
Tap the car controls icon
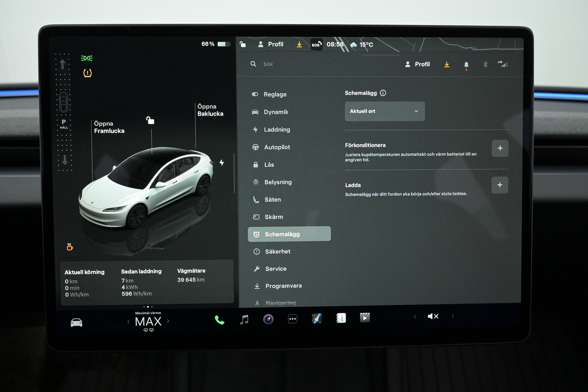click(x=76, y=322)
